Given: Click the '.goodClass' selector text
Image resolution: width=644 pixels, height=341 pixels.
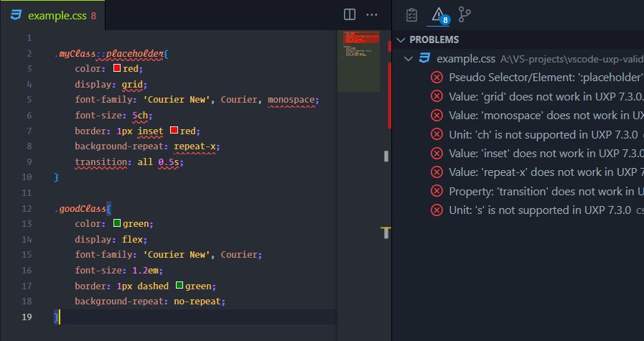Looking at the screenshot, I should click(80, 209).
